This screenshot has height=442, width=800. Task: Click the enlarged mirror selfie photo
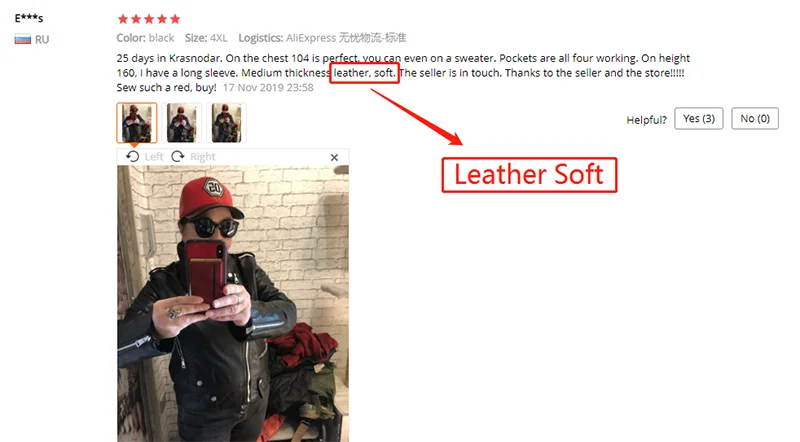(x=233, y=304)
